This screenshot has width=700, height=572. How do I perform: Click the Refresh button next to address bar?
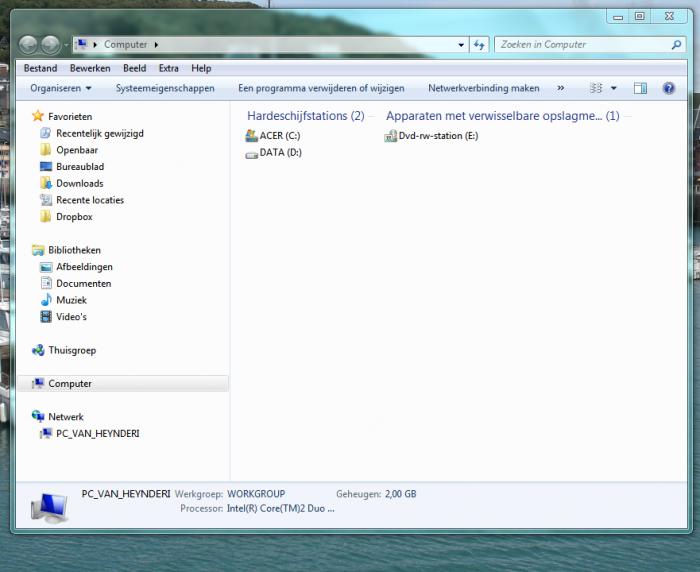pyautogui.click(x=479, y=45)
